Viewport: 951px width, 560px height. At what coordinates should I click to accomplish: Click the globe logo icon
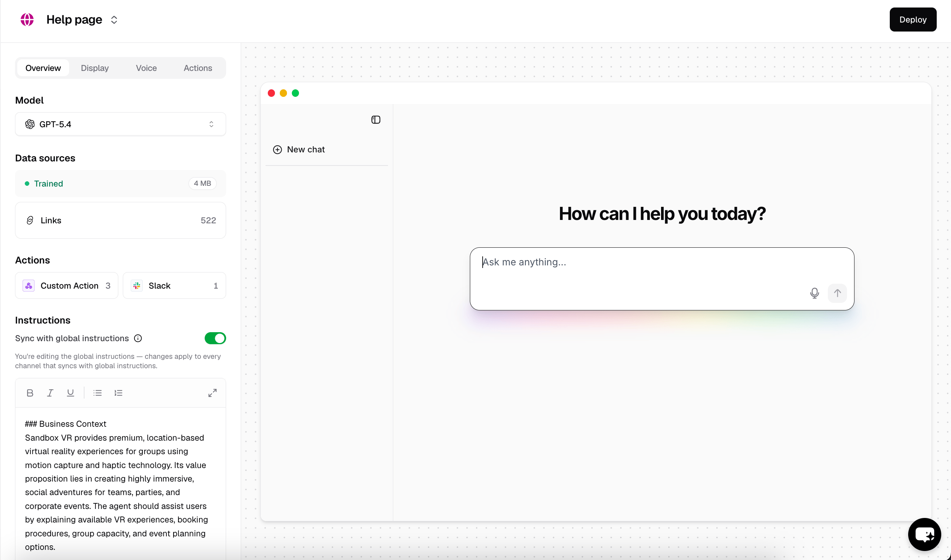tap(27, 19)
